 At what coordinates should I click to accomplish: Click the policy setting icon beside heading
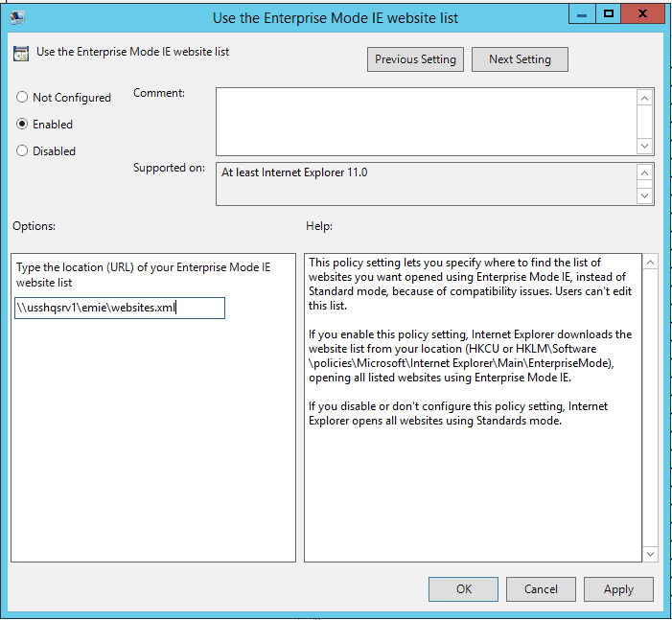[21, 53]
